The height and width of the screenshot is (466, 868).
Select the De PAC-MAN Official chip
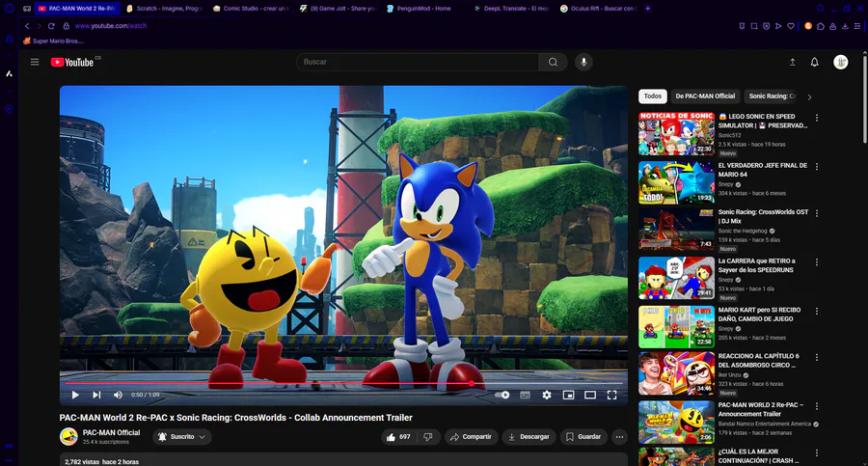[x=705, y=96]
